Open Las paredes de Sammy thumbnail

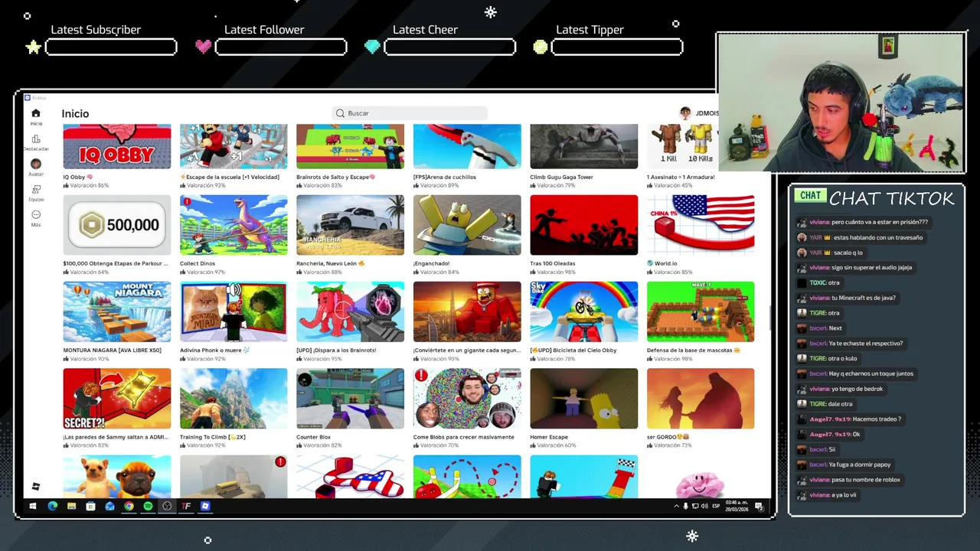coord(117,399)
